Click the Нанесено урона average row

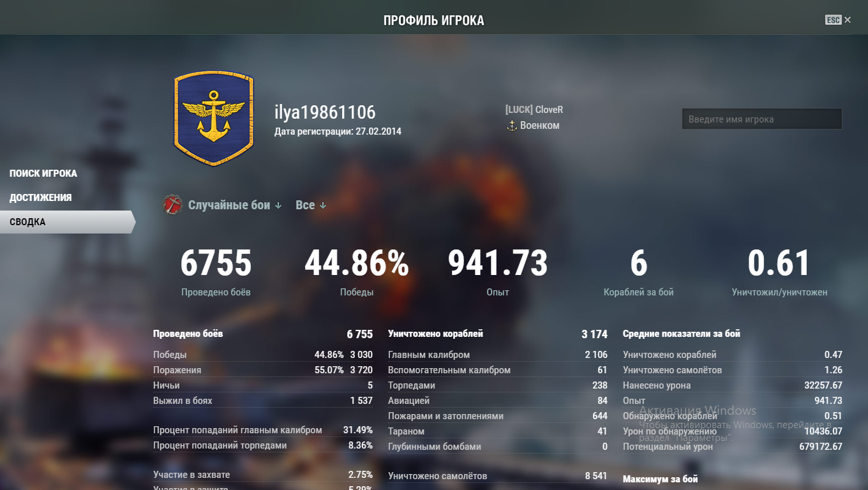[733, 385]
